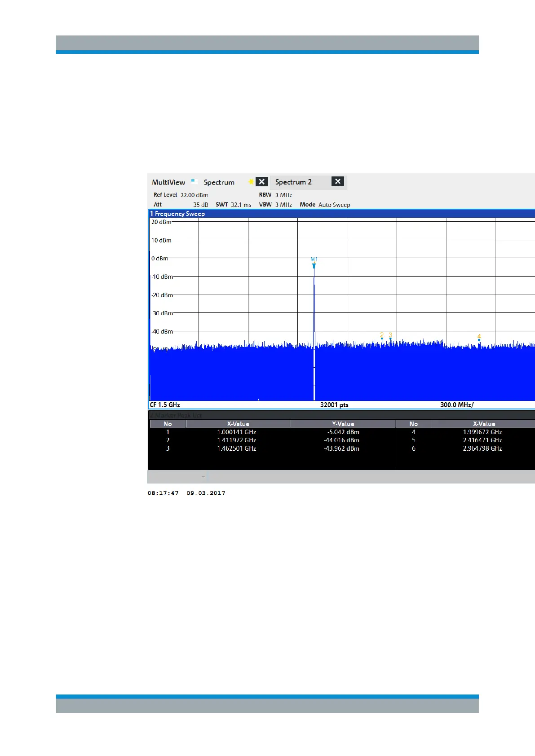Screen dimensions: 535x756
Task: Switch to the MultiView tab
Action: pyautogui.click(x=168, y=182)
